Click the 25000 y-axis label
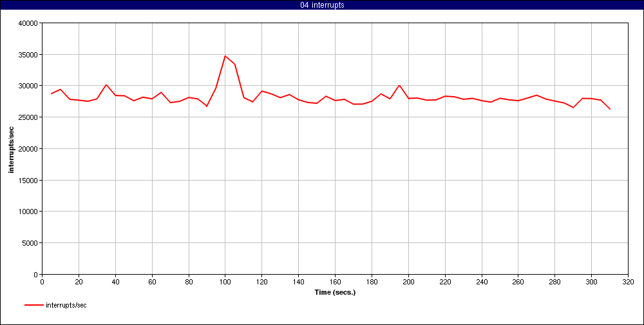The width and height of the screenshot is (644, 325). click(x=28, y=117)
